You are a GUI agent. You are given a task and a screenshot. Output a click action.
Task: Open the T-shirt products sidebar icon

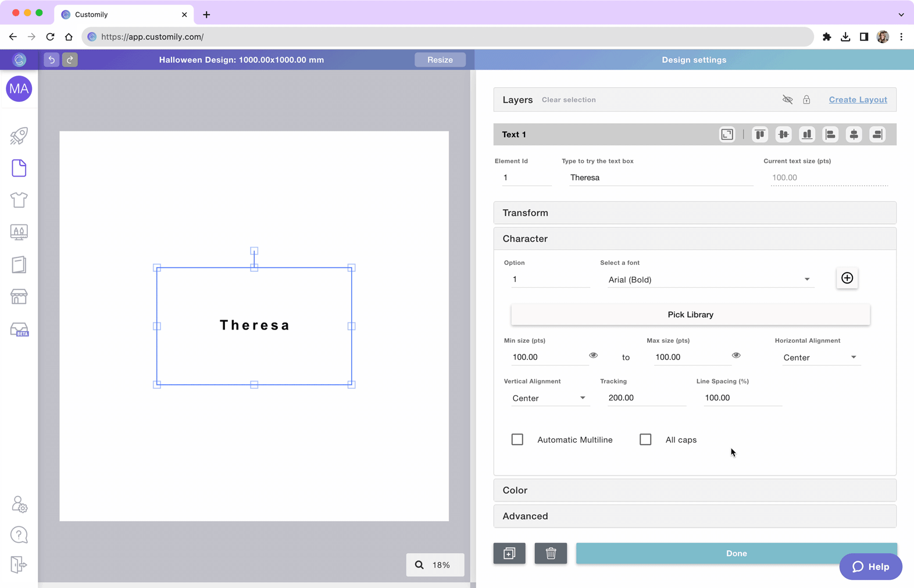click(x=19, y=200)
